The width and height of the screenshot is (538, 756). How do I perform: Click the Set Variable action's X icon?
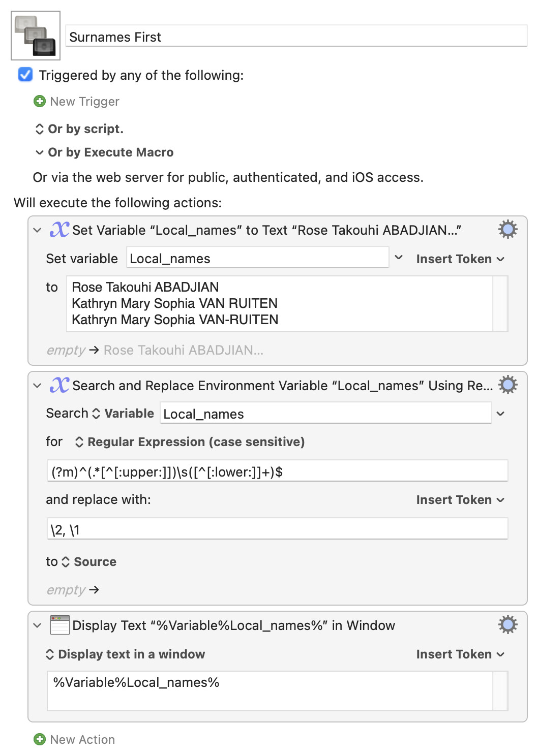59,230
